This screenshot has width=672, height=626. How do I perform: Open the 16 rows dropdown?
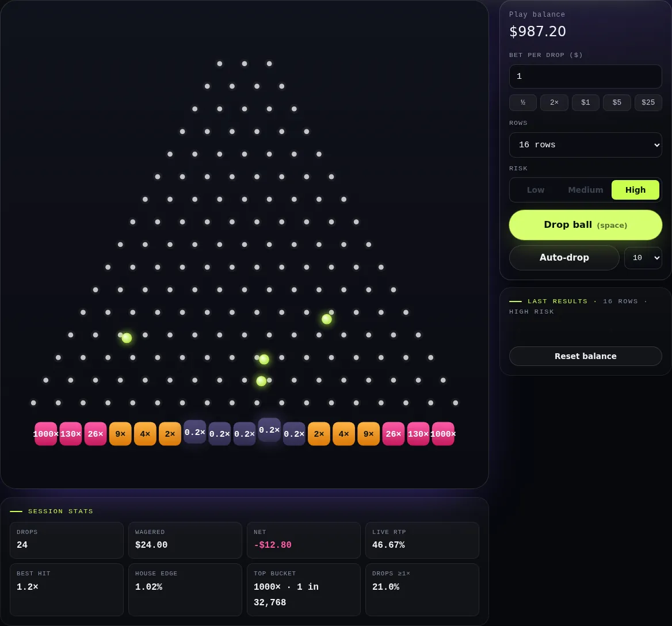(586, 145)
